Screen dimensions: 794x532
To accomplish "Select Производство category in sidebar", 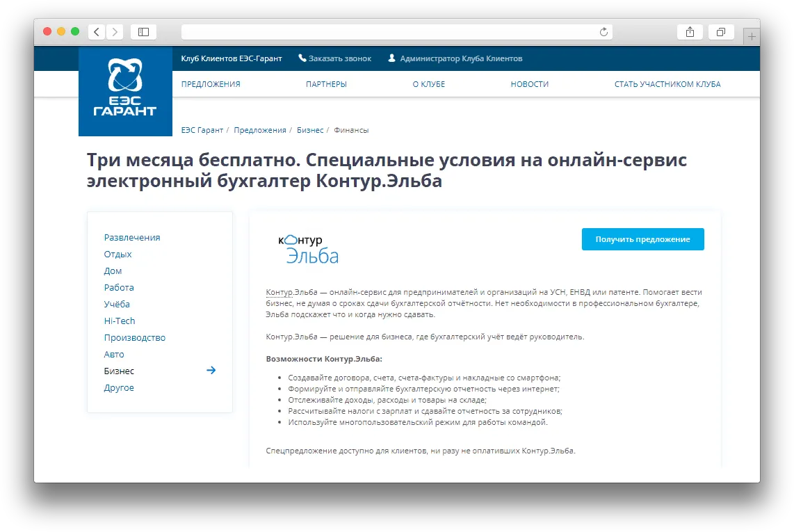I will (135, 337).
